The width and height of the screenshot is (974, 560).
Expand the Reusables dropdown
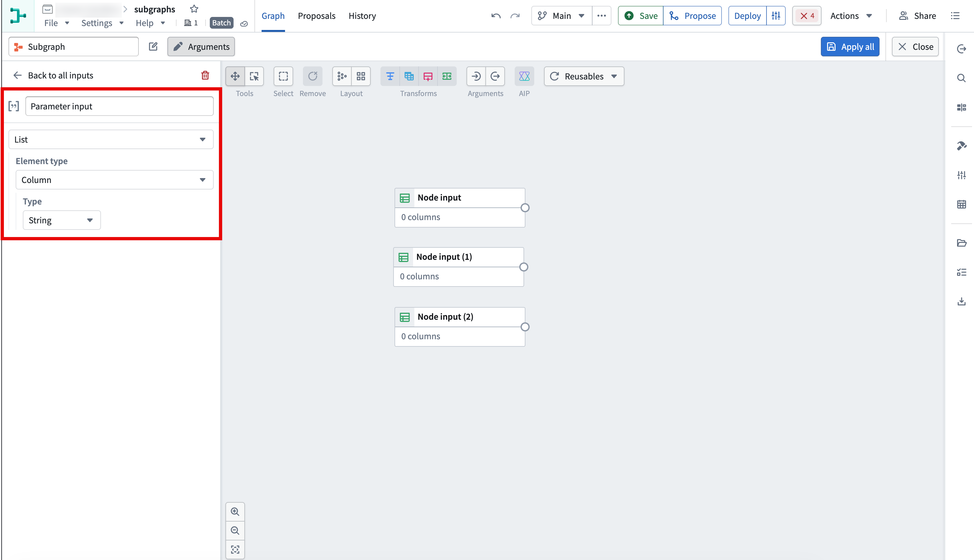pyautogui.click(x=584, y=76)
